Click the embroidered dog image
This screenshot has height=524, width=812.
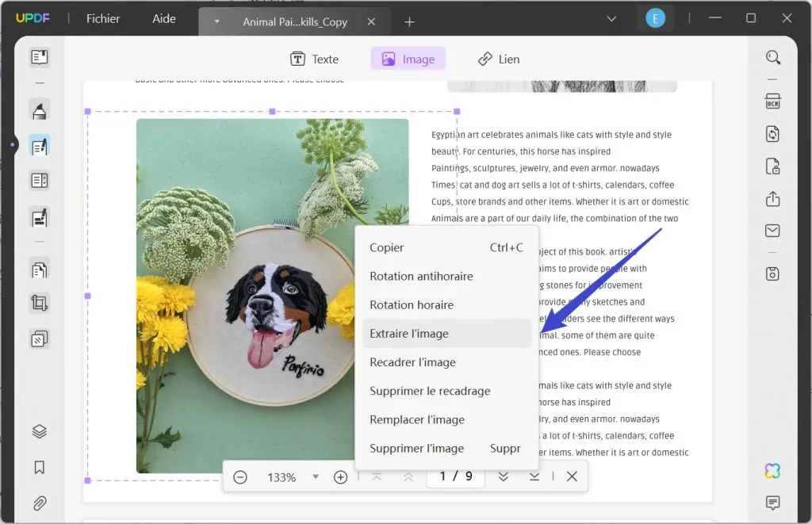[273, 296]
